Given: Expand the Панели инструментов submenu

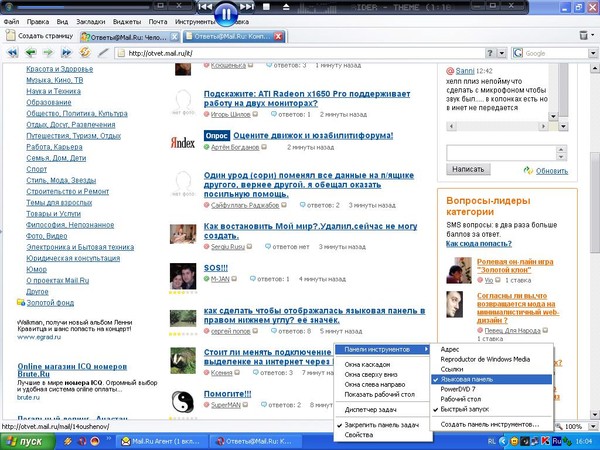Looking at the screenshot, I should pos(383,349).
